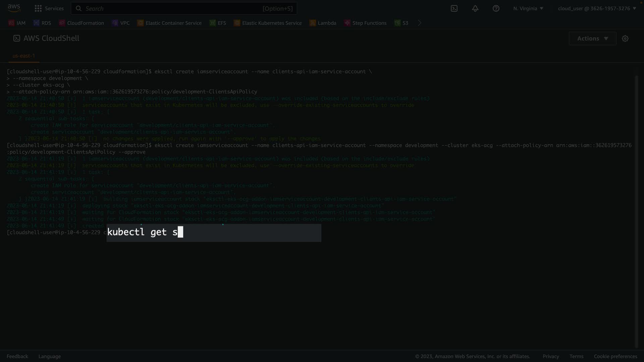Open the IAM shortcut

[x=17, y=23]
